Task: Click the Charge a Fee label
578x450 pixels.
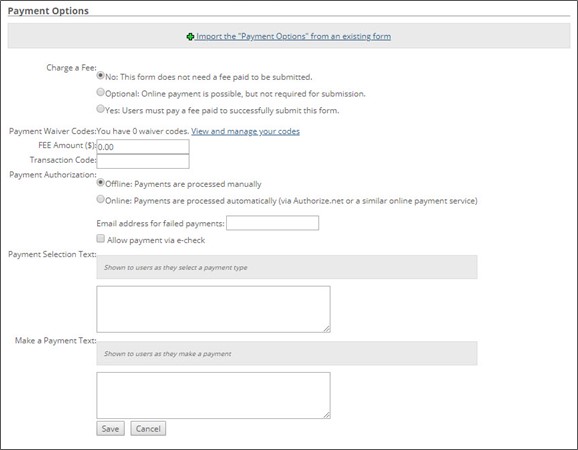Action: 71,68
